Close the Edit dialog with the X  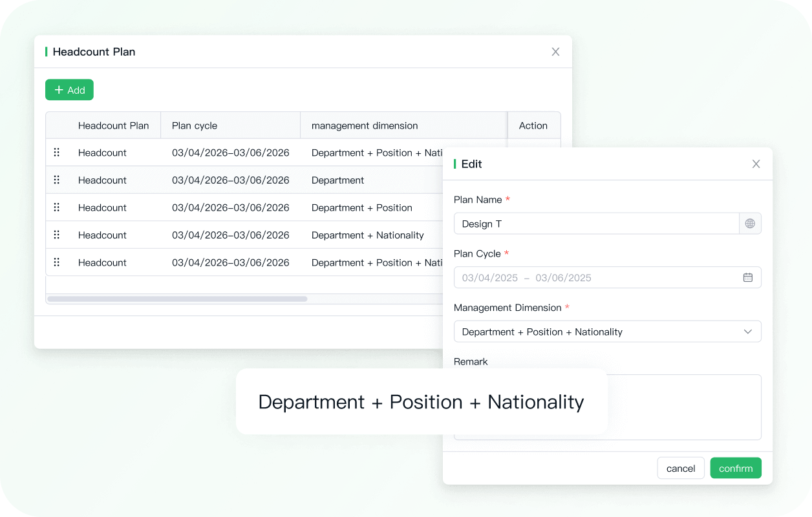(x=756, y=164)
